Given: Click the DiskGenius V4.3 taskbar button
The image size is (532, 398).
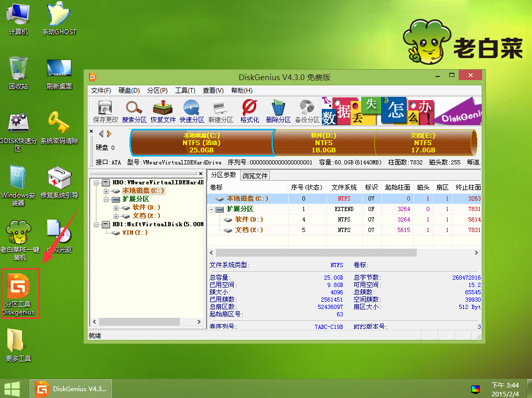Looking at the screenshot, I should pos(71,389).
